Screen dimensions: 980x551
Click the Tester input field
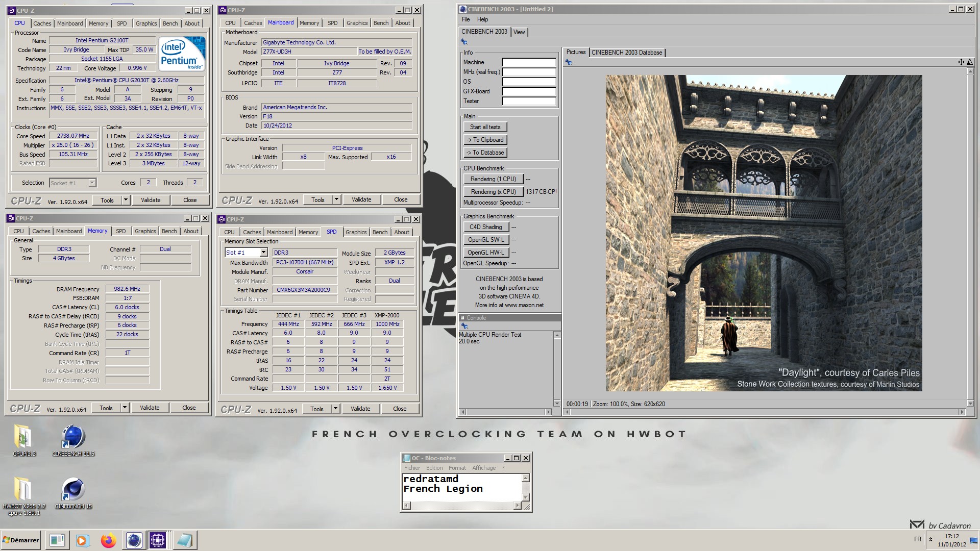(529, 101)
